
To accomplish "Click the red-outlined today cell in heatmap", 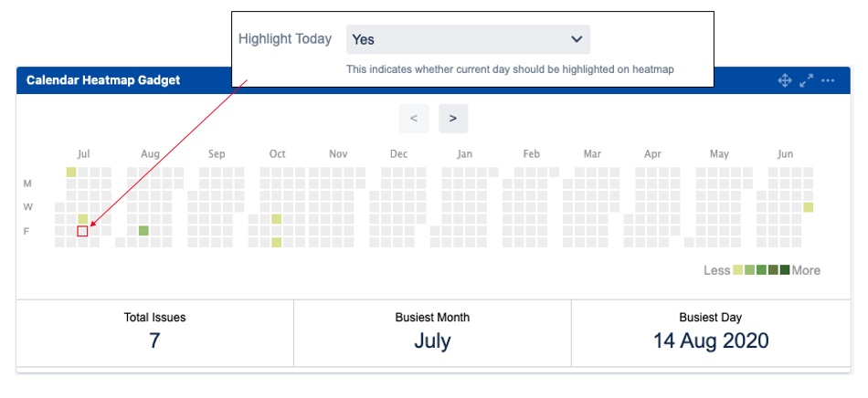I will tap(83, 231).
